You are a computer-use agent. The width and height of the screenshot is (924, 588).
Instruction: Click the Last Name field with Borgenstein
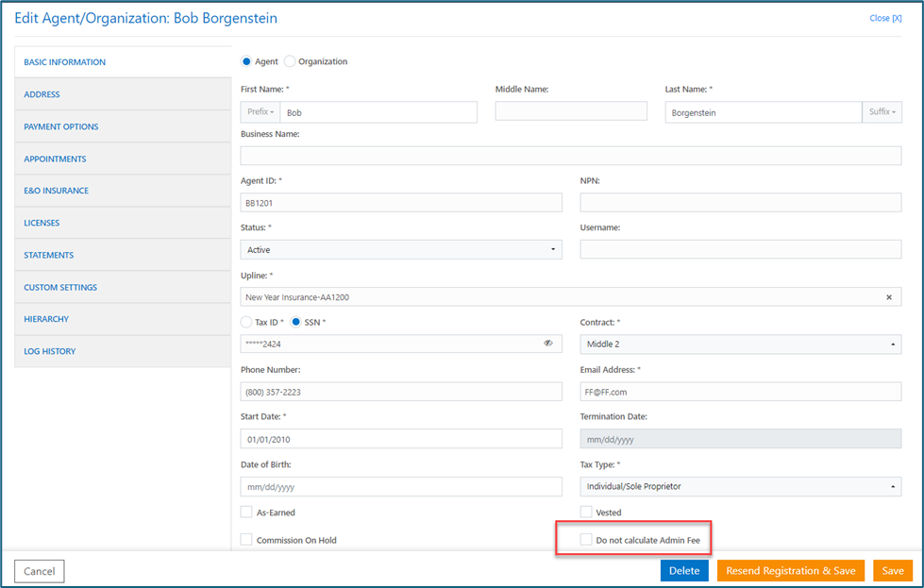764,112
